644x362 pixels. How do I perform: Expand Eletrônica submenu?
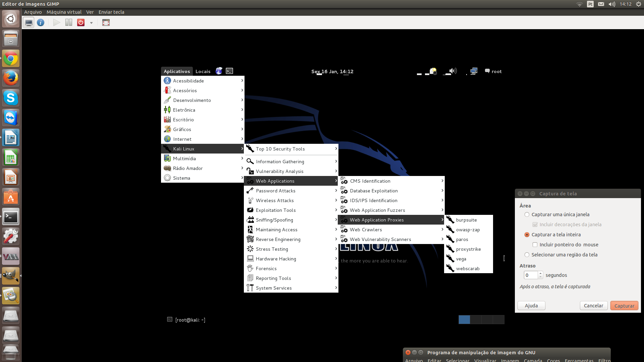point(203,110)
